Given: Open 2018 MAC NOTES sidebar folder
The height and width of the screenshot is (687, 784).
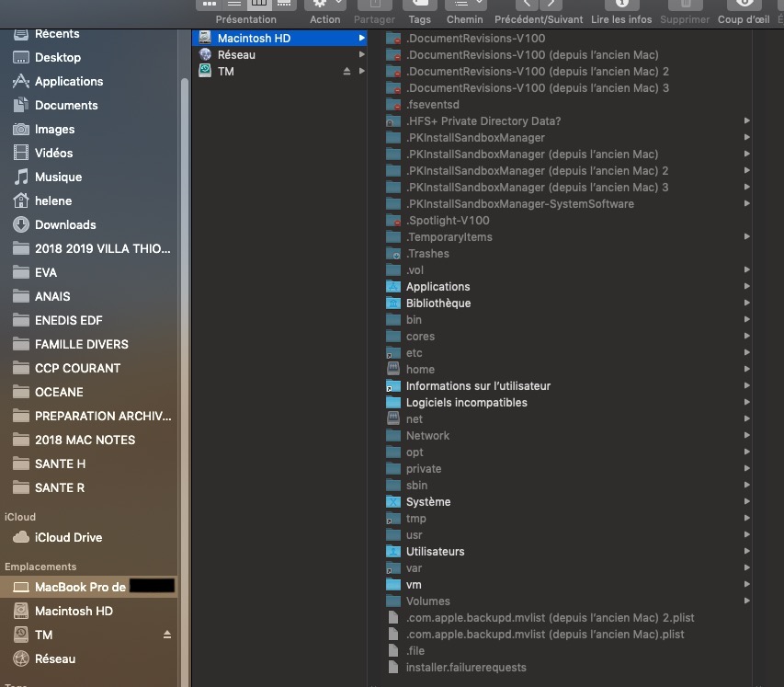Looking at the screenshot, I should point(88,440).
